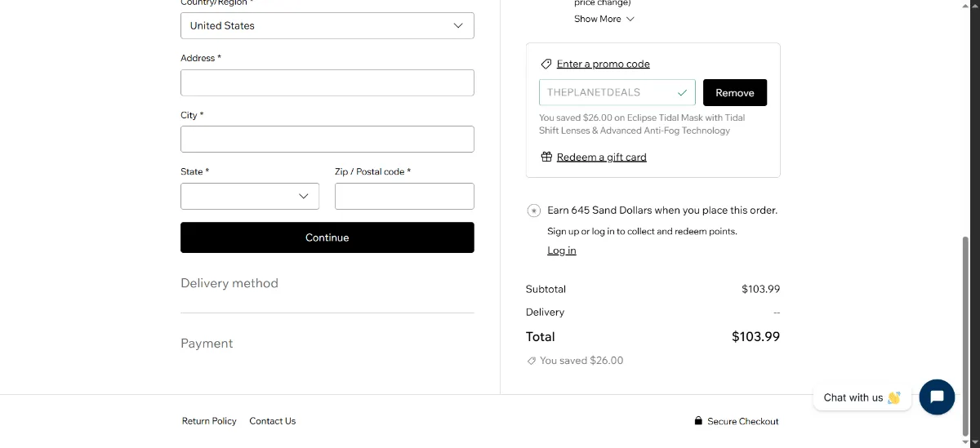Click the saved tag icon below Total
The width and height of the screenshot is (980, 448).
pyautogui.click(x=532, y=360)
